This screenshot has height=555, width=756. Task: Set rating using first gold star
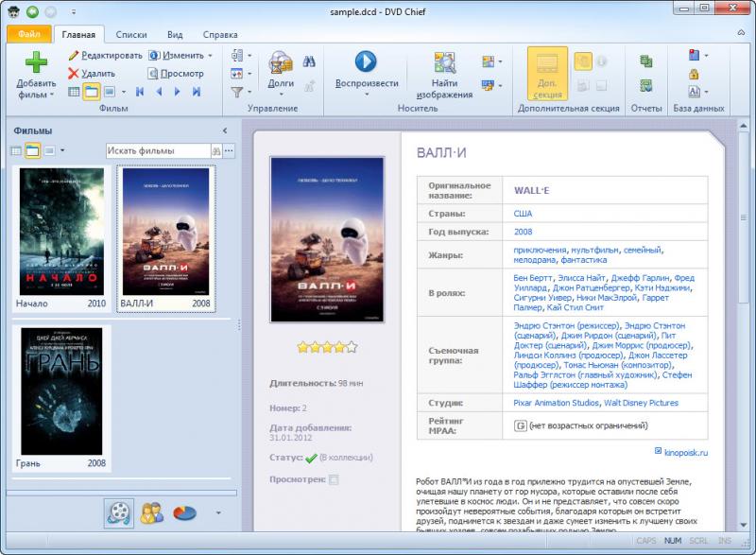click(302, 347)
